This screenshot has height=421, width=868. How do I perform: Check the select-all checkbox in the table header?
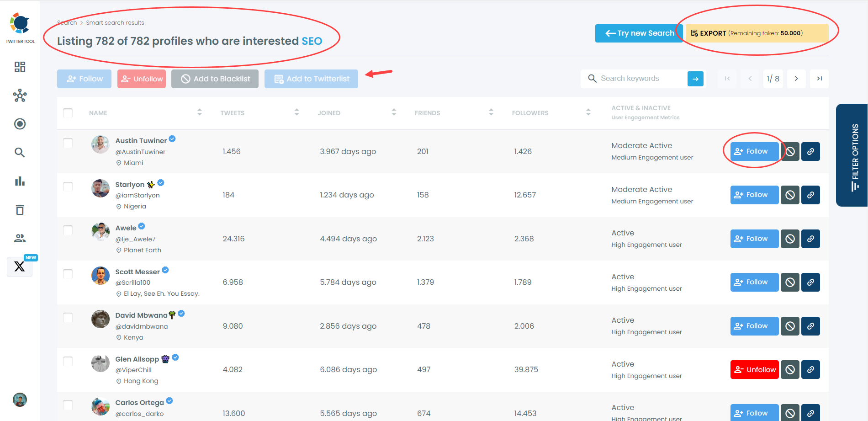coord(68,112)
